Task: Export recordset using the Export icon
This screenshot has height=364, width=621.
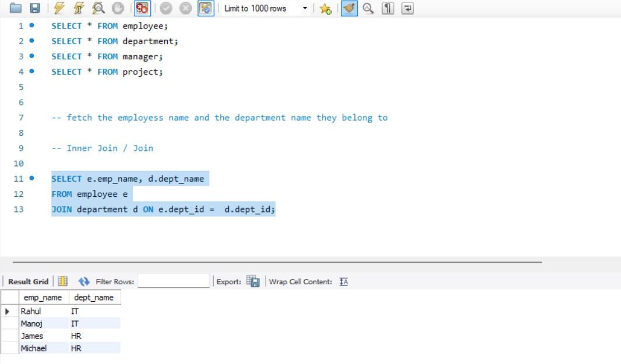Action: (253, 281)
